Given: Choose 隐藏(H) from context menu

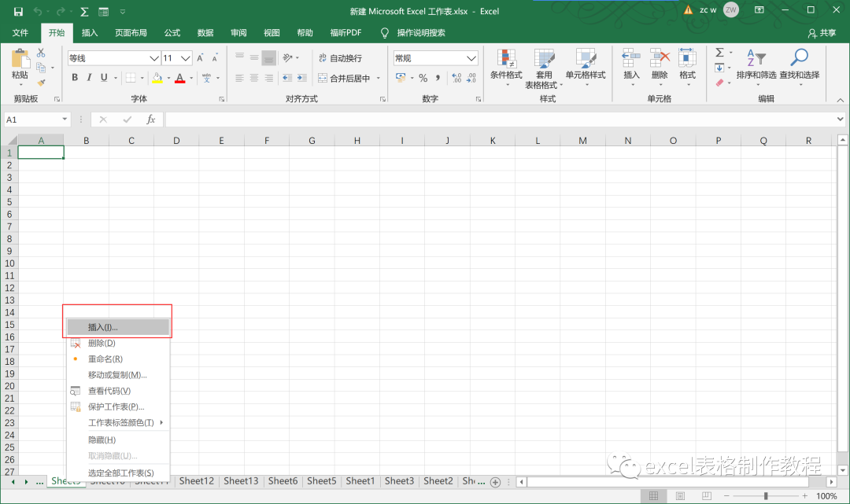Looking at the screenshot, I should pyautogui.click(x=118, y=440).
